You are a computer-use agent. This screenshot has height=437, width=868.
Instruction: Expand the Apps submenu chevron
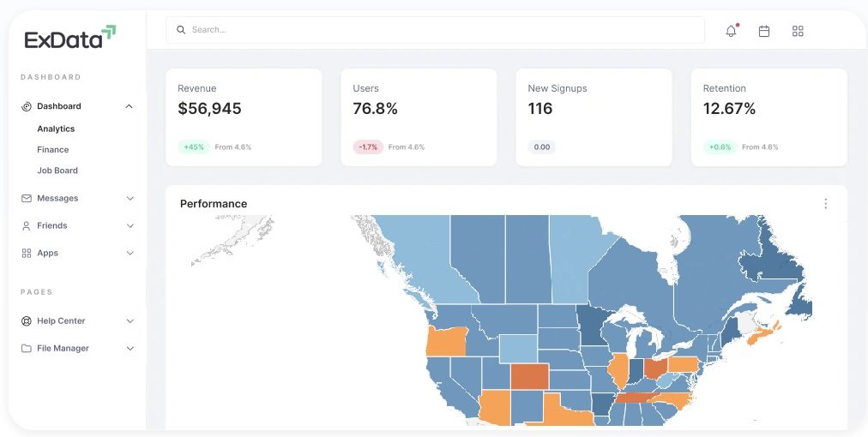[130, 253]
